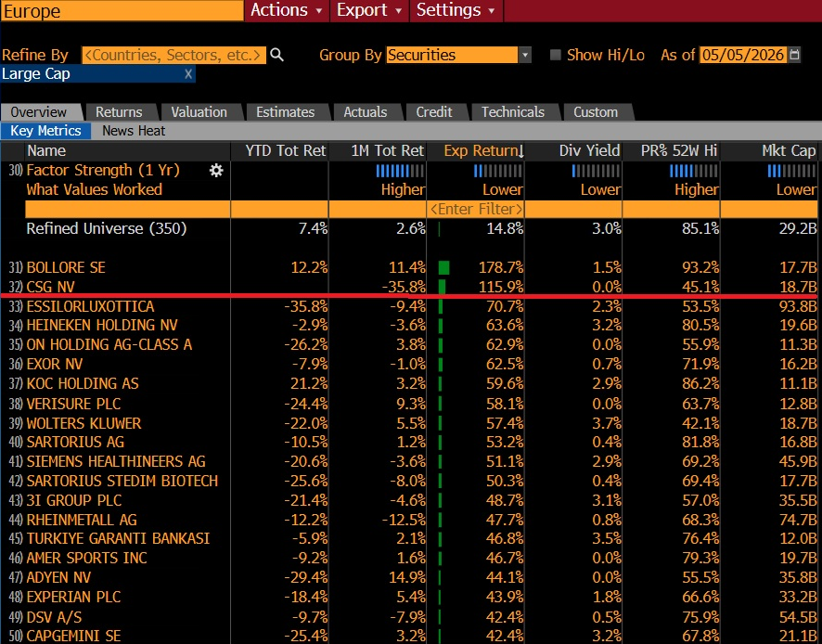Sort by PR% 52W Hi column header

[x=671, y=151]
